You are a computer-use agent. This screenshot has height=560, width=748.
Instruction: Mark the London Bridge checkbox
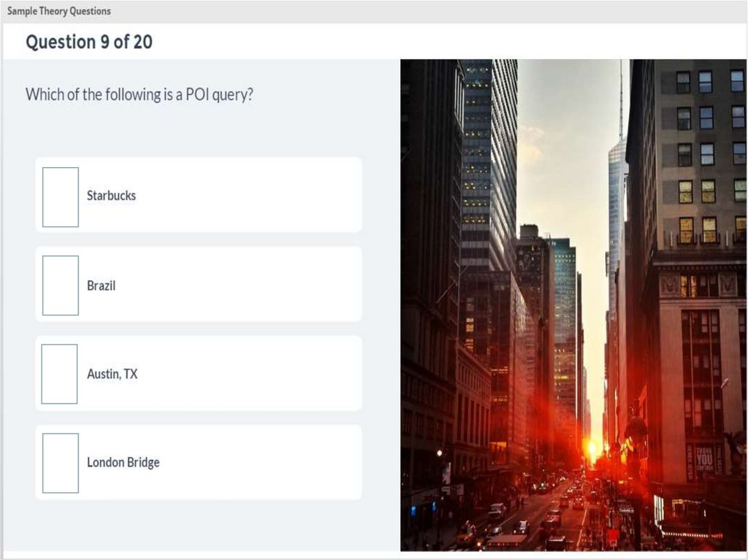pyautogui.click(x=61, y=463)
